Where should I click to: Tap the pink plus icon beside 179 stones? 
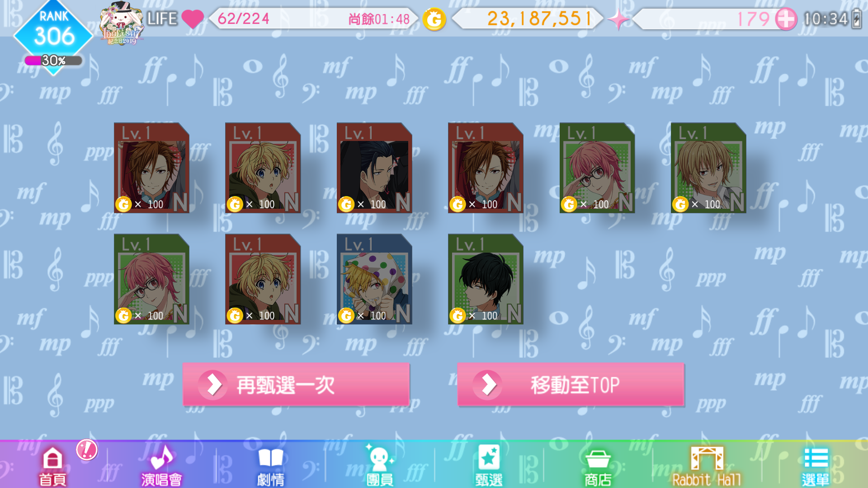click(786, 19)
